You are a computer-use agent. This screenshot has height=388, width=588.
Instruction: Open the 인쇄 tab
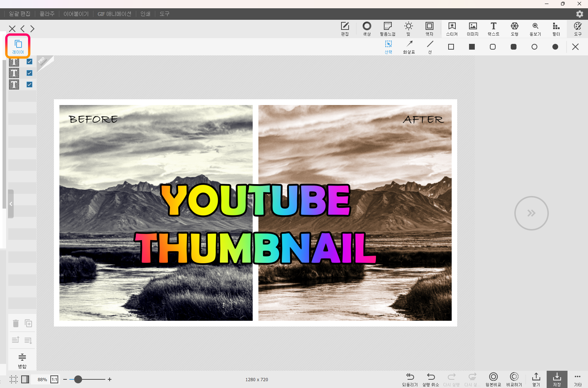[145, 14]
